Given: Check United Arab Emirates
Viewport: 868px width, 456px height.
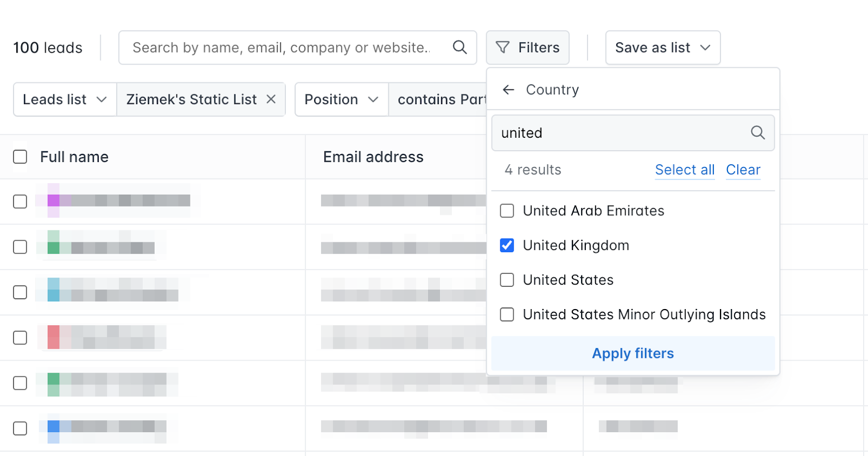Looking at the screenshot, I should point(507,211).
